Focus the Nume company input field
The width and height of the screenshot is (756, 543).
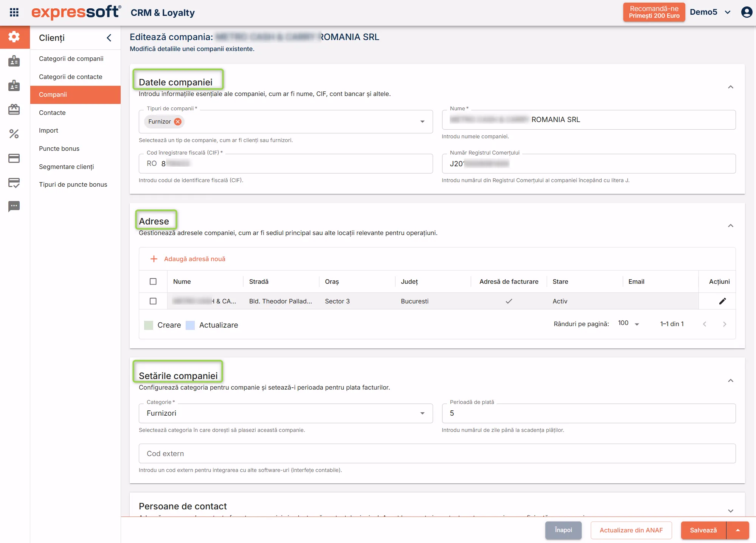coord(588,120)
